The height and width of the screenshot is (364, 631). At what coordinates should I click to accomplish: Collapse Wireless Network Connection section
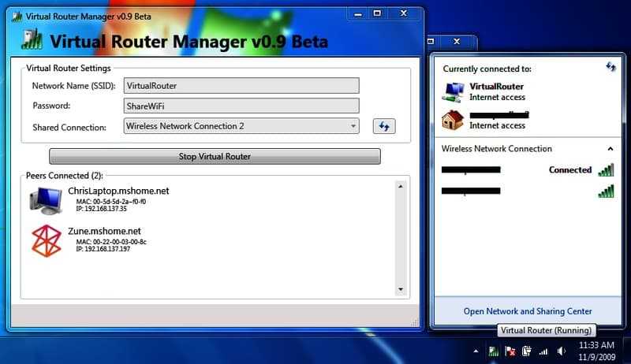point(610,149)
